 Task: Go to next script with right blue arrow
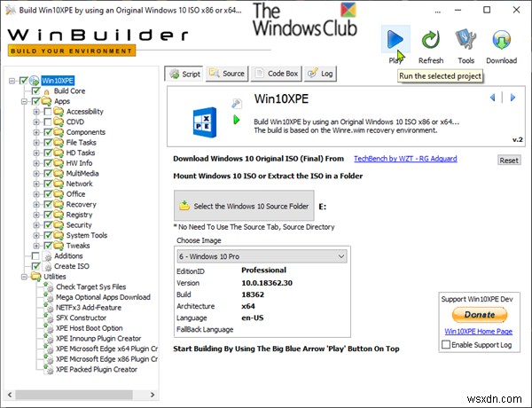pyautogui.click(x=512, y=98)
